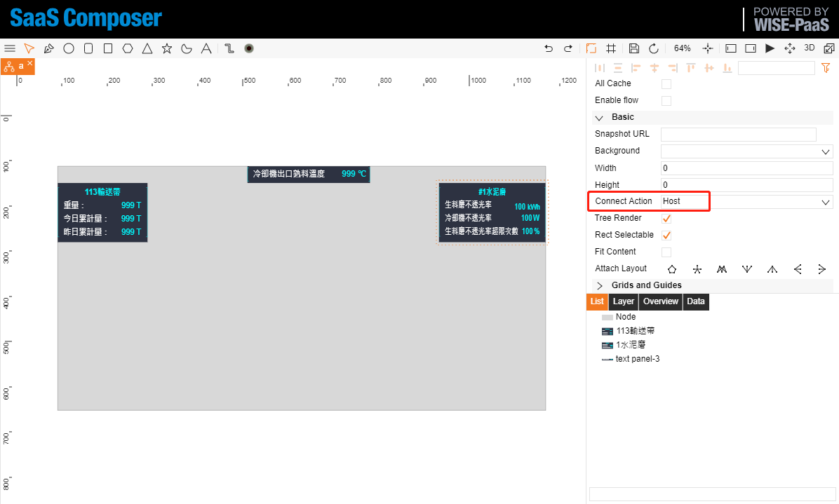839x504 pixels.
Task: Enable the All Cache checkbox
Action: [x=666, y=84]
